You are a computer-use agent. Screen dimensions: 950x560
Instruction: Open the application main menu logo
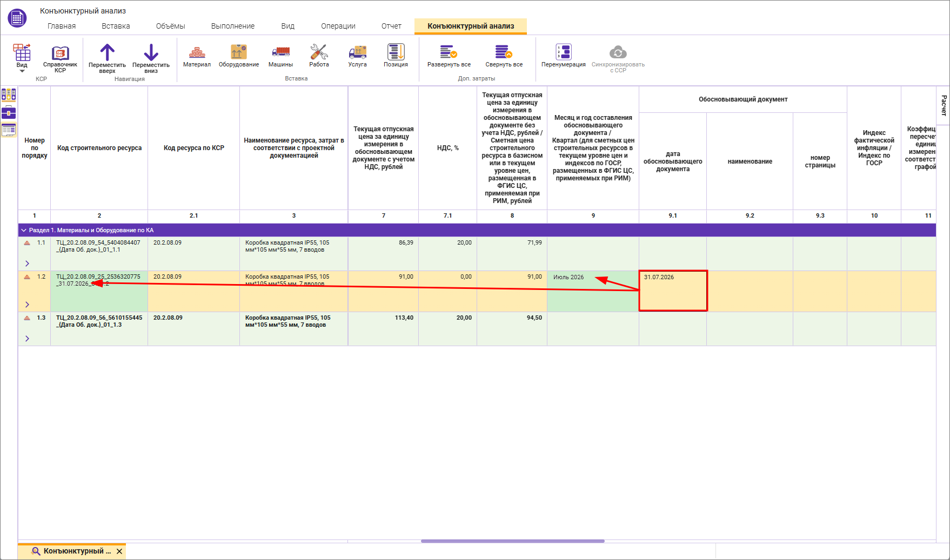[17, 18]
